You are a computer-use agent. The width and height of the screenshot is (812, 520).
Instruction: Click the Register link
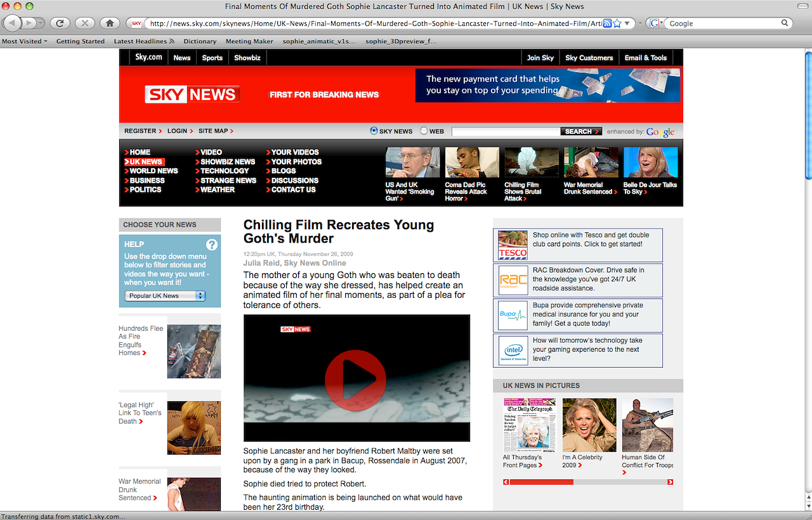[x=141, y=131]
